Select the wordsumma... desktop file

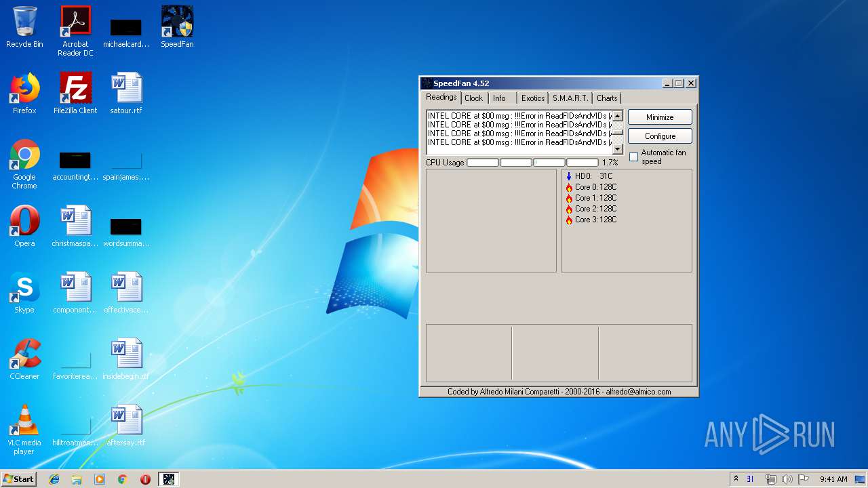tap(126, 230)
